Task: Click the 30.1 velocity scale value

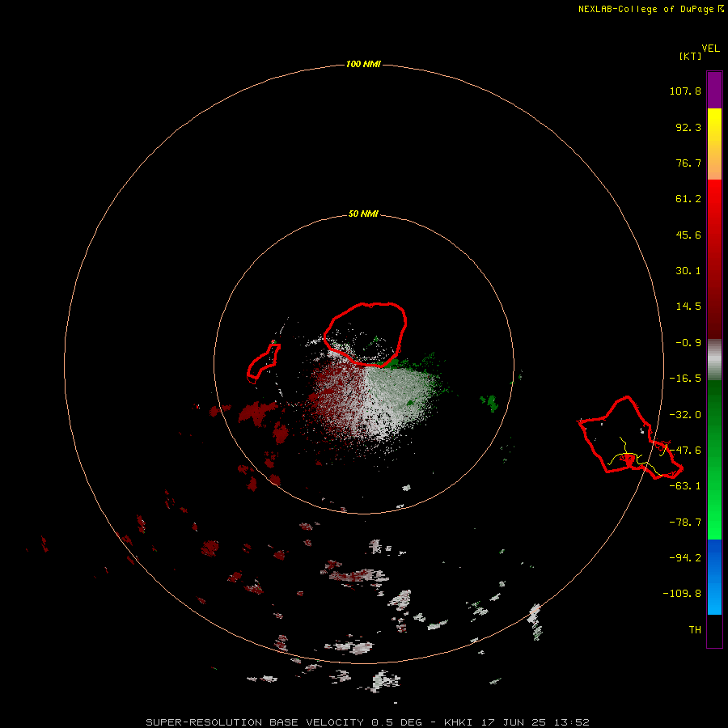Action: point(688,271)
